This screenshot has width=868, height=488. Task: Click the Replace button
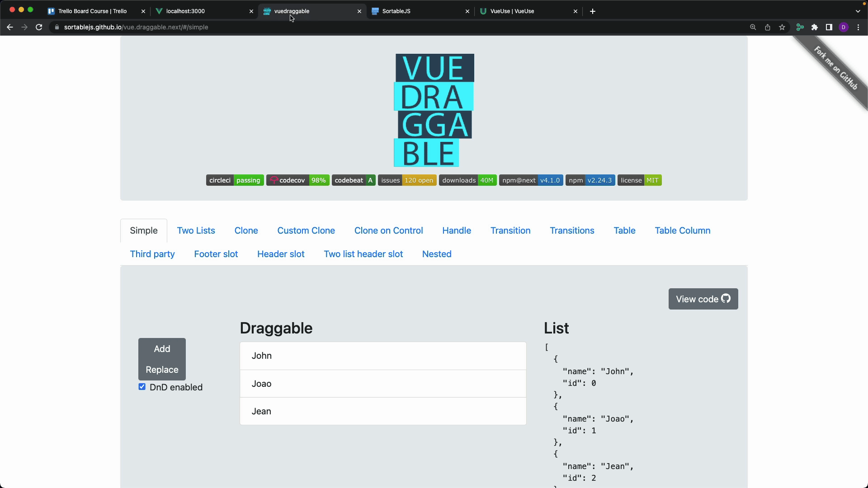162,370
